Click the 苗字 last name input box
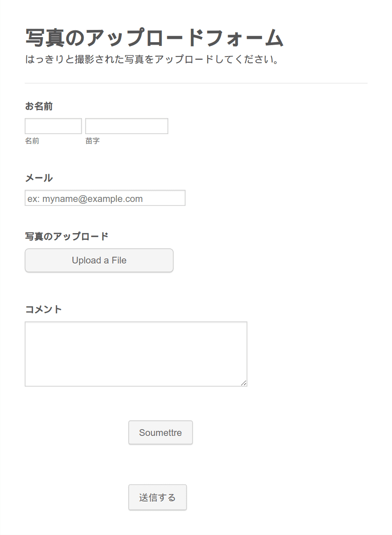 pos(126,126)
